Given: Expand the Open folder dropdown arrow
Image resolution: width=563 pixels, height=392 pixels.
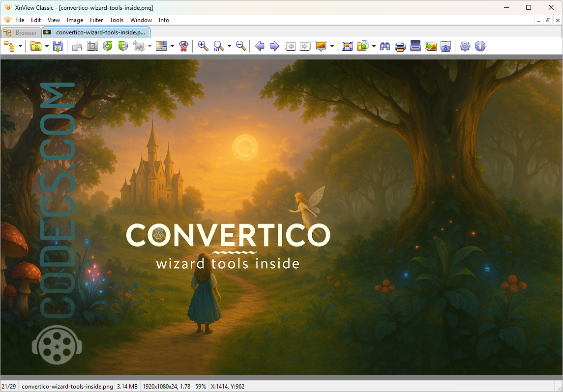Looking at the screenshot, I should (x=47, y=46).
